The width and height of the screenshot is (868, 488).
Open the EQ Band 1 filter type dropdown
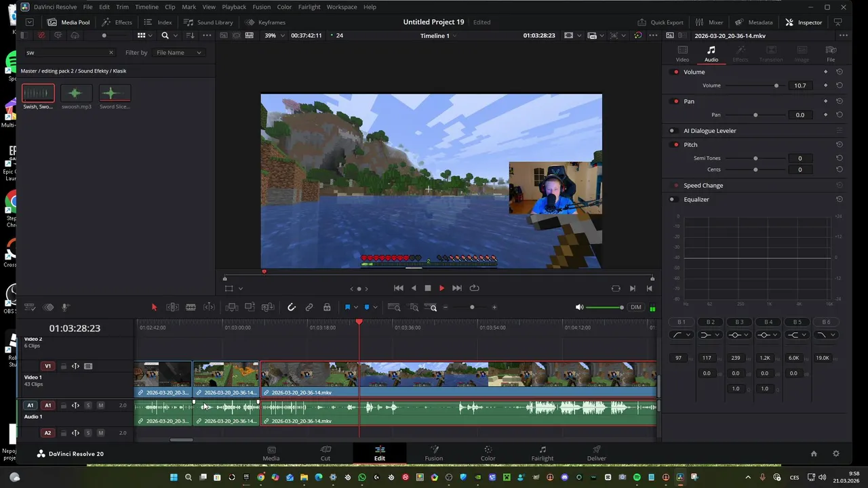tap(681, 335)
